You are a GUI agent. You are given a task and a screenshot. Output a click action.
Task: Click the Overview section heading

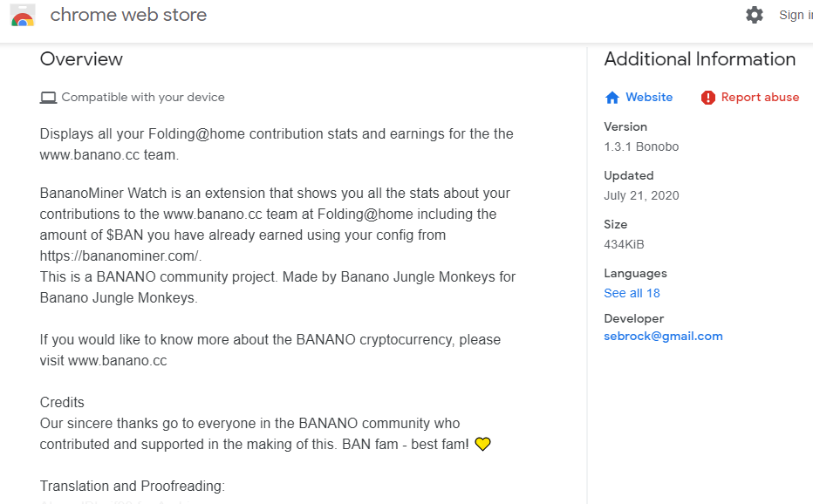(81, 59)
